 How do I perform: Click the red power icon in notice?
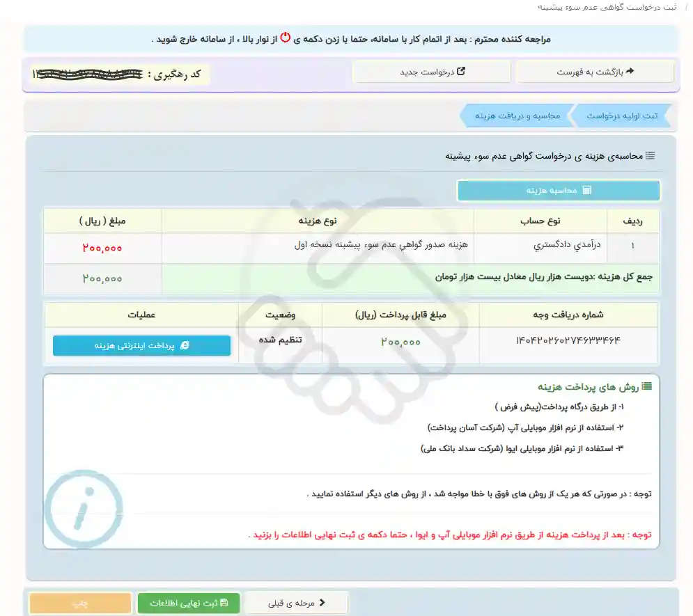(x=286, y=38)
